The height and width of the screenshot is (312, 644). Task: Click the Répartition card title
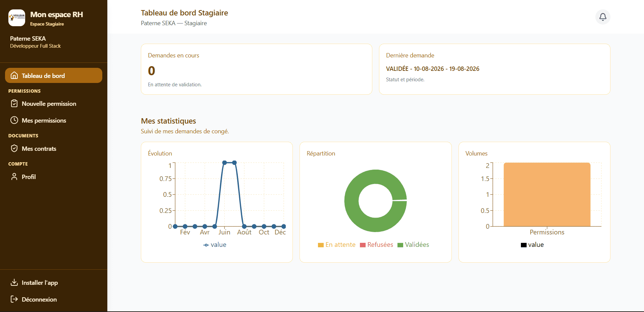pos(321,153)
